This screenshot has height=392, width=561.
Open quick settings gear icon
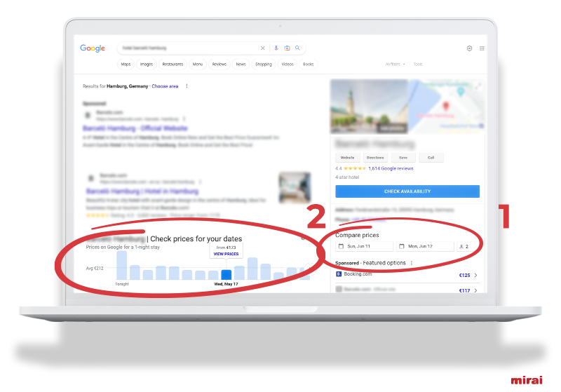pyautogui.click(x=469, y=48)
